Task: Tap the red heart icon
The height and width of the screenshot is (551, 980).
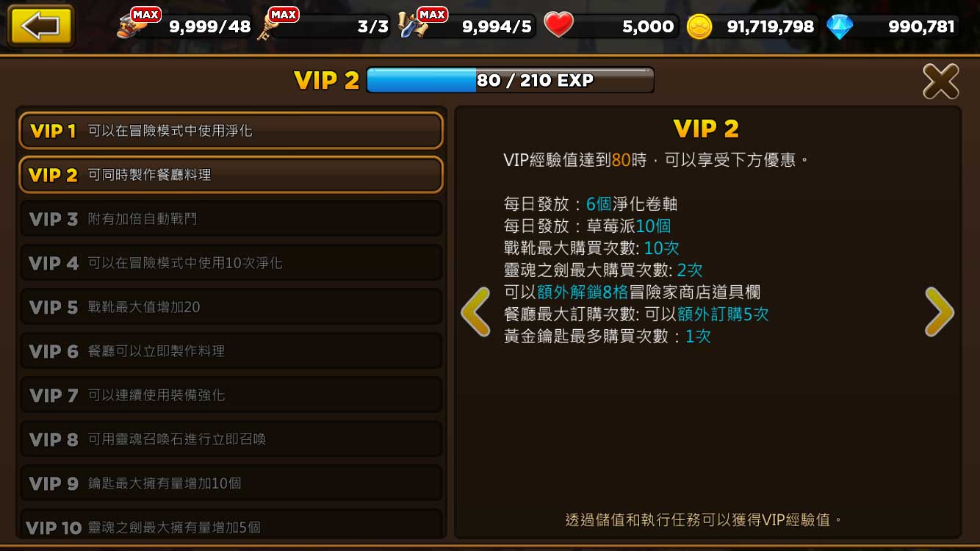Action: click(558, 26)
